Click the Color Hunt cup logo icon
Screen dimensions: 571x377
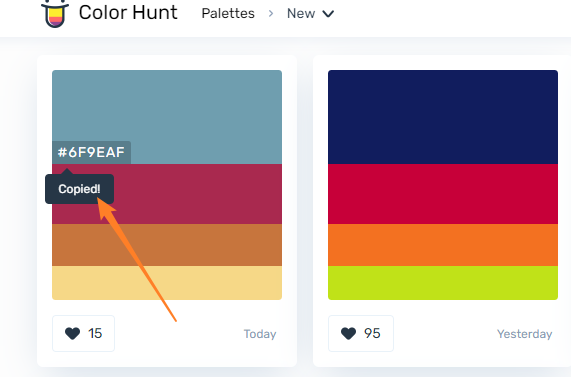pyautogui.click(x=55, y=14)
